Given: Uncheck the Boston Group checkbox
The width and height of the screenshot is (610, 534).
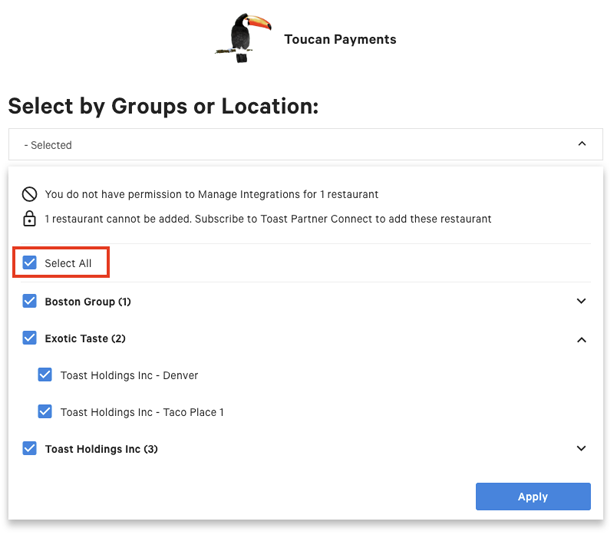Looking at the screenshot, I should click(30, 301).
